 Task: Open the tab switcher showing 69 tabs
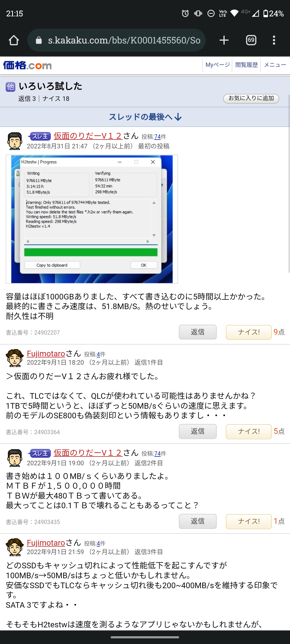click(x=251, y=40)
